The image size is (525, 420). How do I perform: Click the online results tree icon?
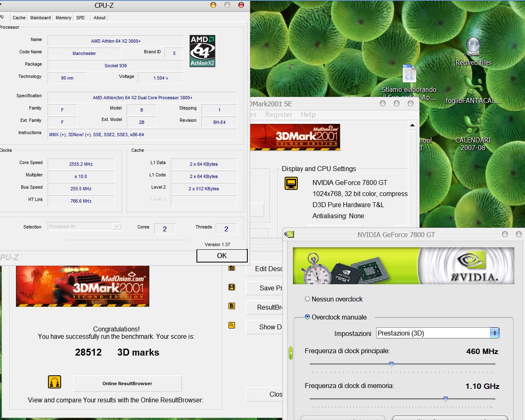pyautogui.click(x=55, y=382)
